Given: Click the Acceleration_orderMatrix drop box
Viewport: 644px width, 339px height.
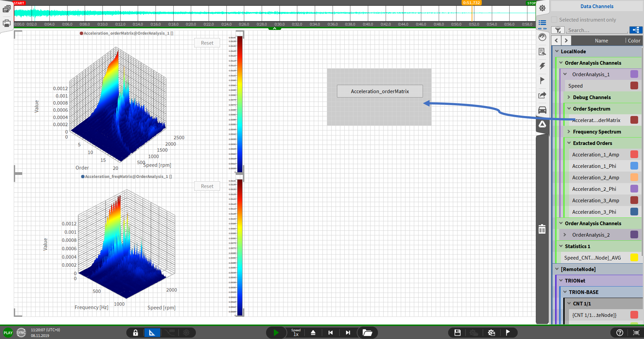Looking at the screenshot, I should (380, 91).
